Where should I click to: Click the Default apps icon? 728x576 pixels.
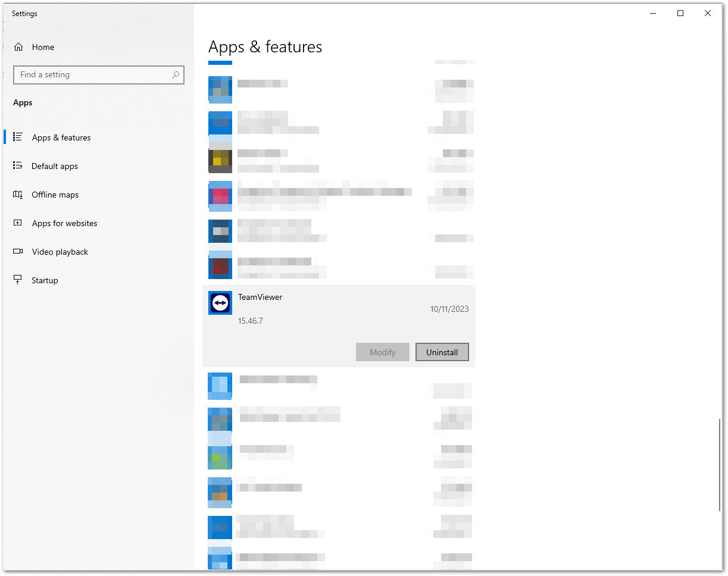18,166
